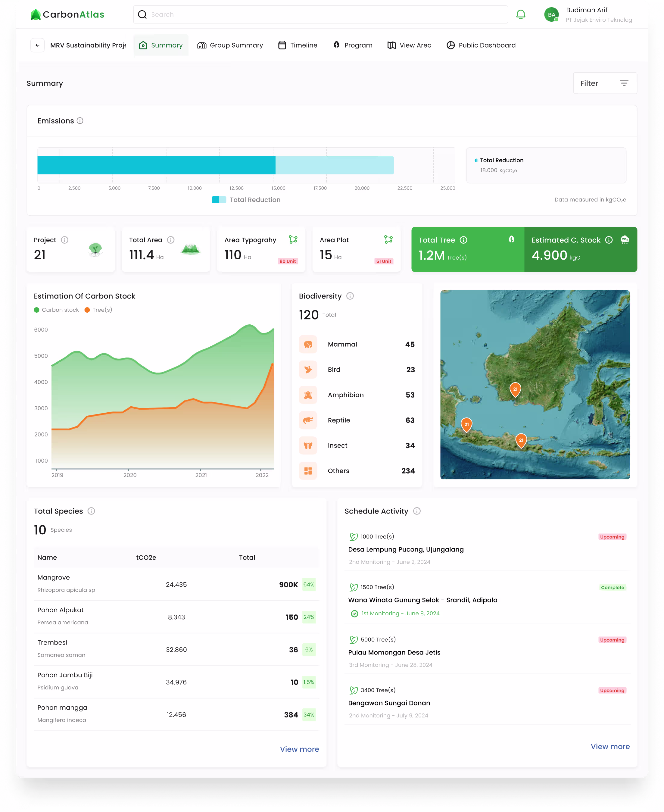664x812 pixels.
Task: Click the Area Typography polygon icon
Action: [293, 239]
